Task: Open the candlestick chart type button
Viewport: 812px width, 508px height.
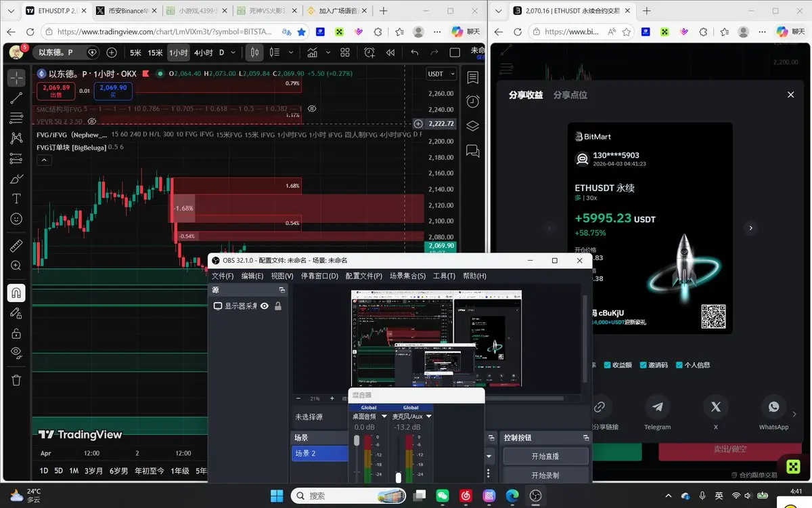Action: point(254,53)
